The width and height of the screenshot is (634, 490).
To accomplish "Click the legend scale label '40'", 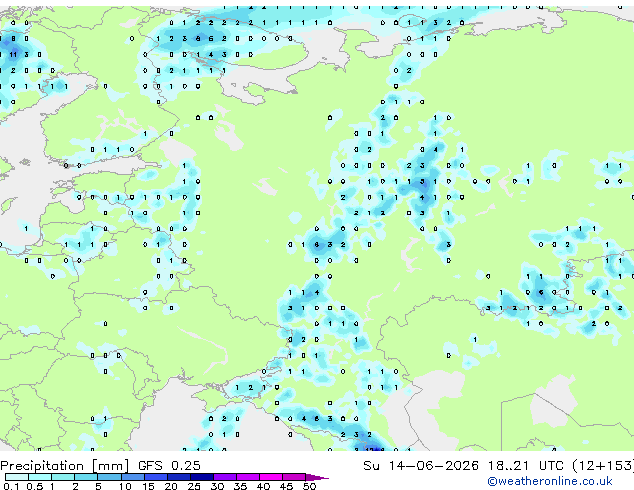I will pos(263,486).
